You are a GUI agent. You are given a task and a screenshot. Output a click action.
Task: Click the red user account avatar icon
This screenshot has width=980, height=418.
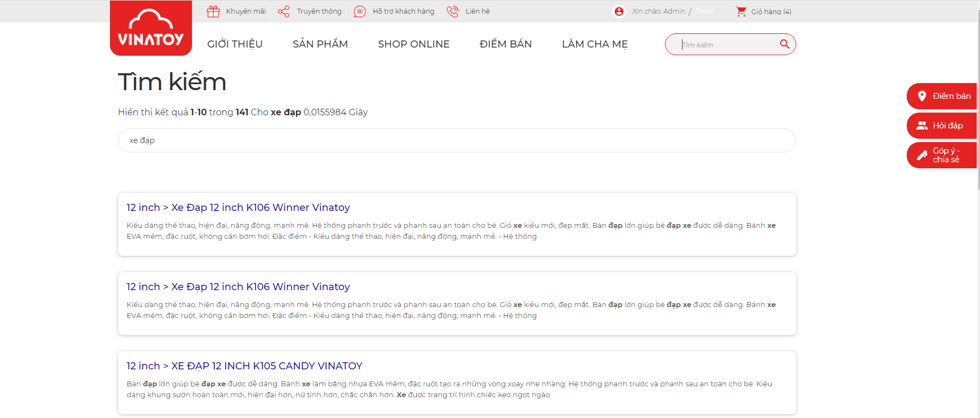tap(619, 11)
